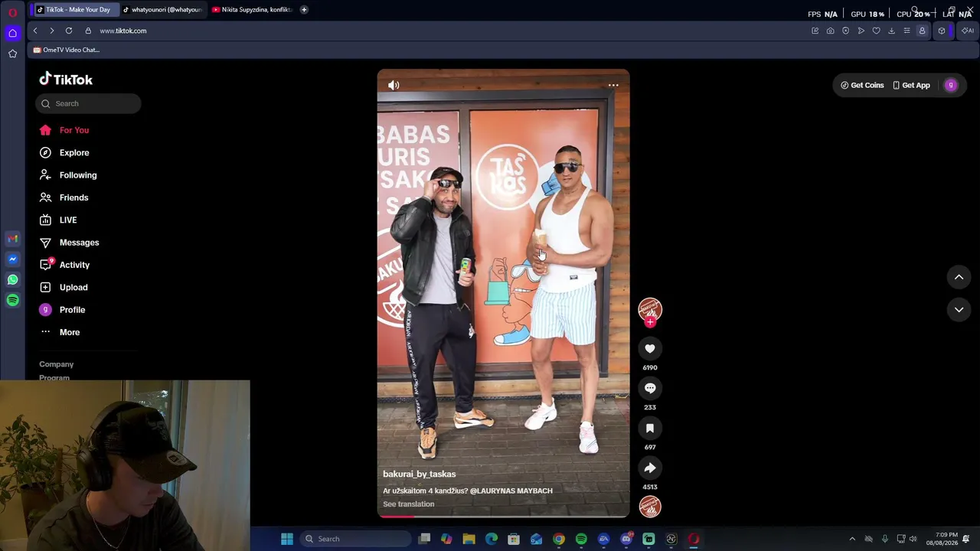Switch to the whatyounori TikTok tab
The height and width of the screenshot is (551, 980).
163,10
